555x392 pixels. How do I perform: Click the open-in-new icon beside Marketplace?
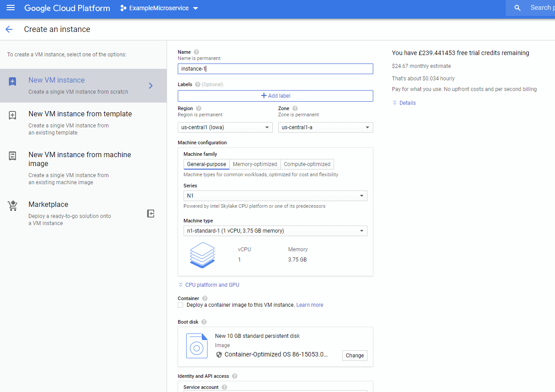pyautogui.click(x=151, y=214)
